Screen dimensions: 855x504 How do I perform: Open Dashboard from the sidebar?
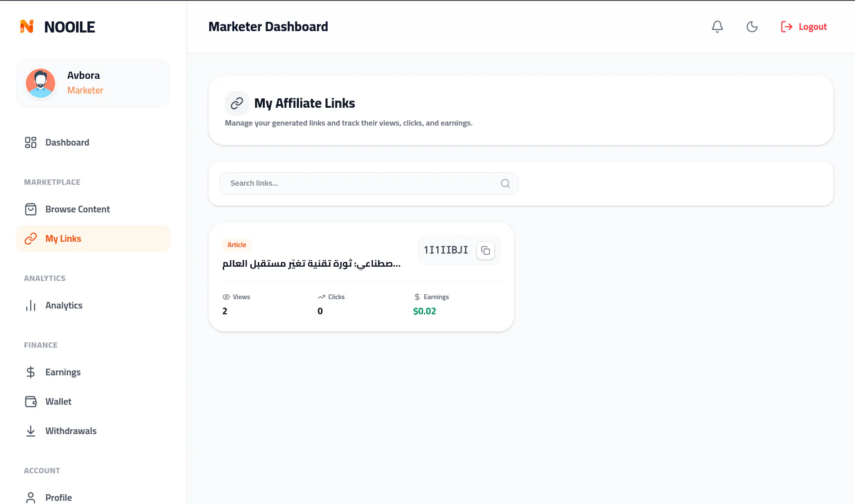click(x=93, y=142)
